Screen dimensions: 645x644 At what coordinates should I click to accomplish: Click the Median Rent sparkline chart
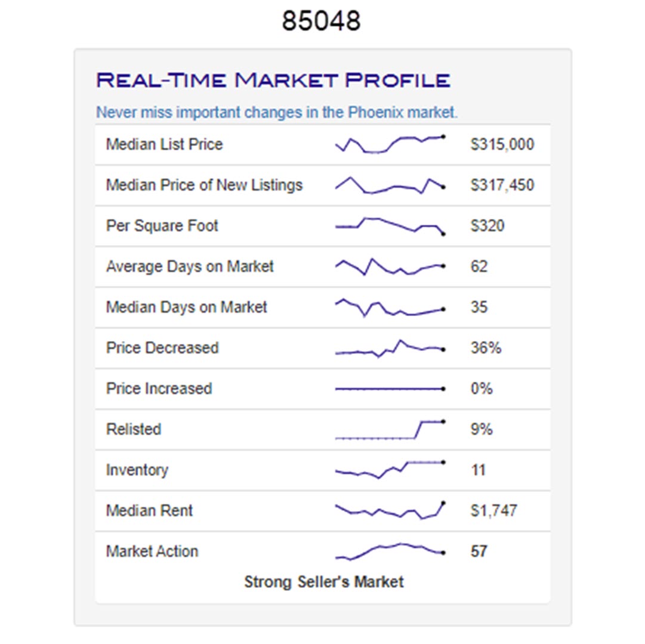click(390, 511)
